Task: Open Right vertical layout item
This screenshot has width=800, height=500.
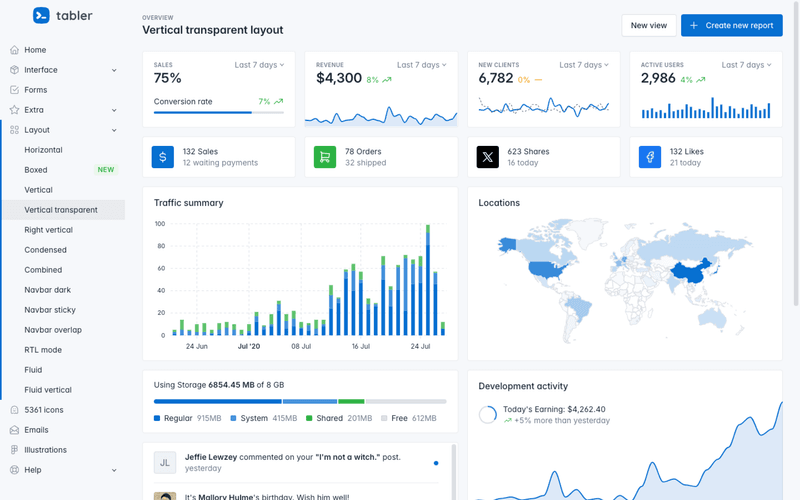Action: coord(64,230)
